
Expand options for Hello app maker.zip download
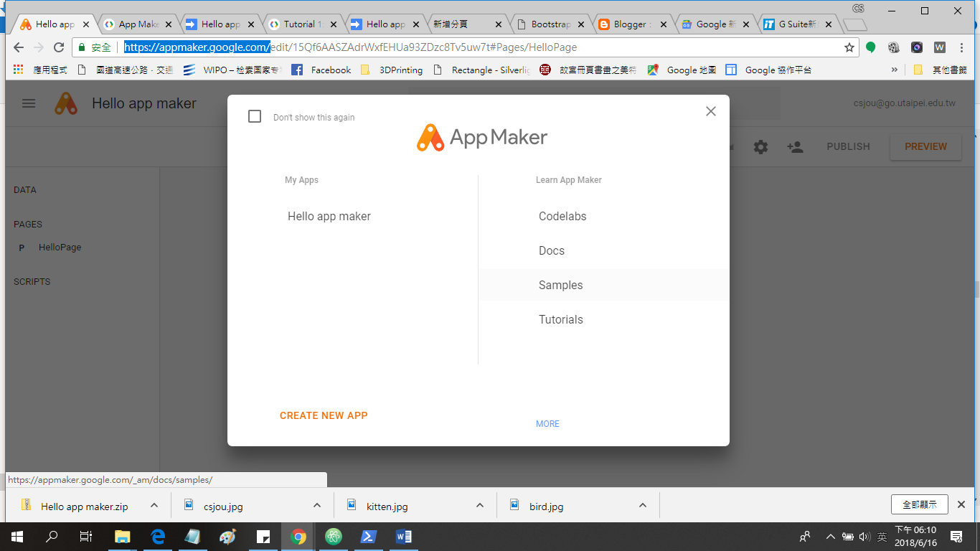click(154, 505)
